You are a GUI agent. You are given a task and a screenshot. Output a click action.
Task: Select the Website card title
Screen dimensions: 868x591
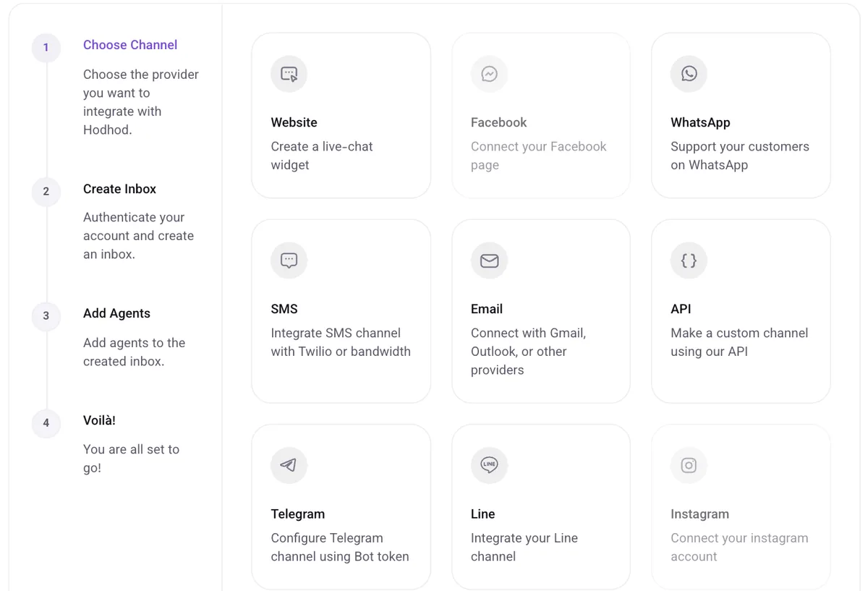pyautogui.click(x=294, y=122)
